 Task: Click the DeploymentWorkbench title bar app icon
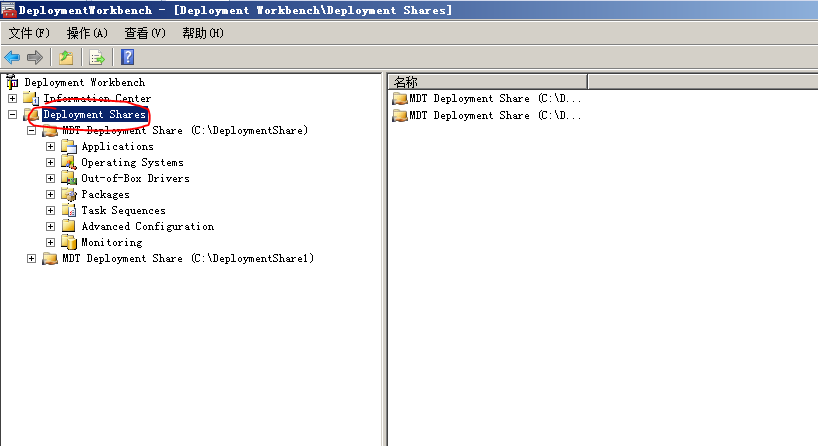[9, 10]
